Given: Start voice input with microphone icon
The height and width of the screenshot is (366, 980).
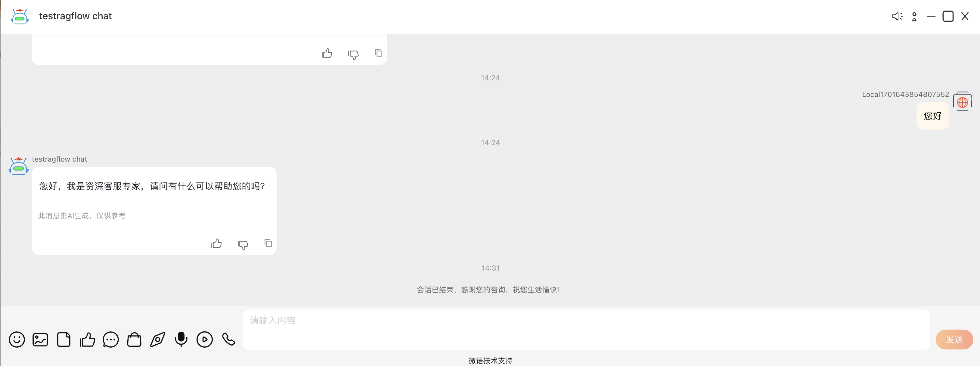Looking at the screenshot, I should (x=181, y=340).
